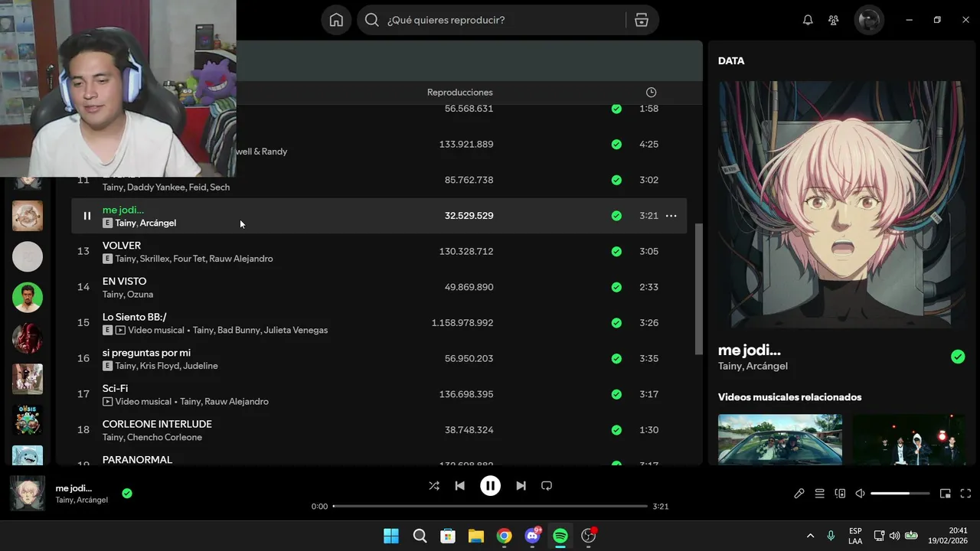The height and width of the screenshot is (551, 980).
Task: Expand the system tray hidden icons chevron
Action: click(810, 536)
